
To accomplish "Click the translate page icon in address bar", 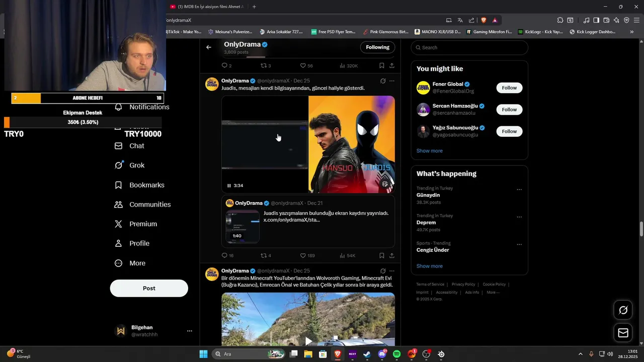I will pyautogui.click(x=460, y=20).
